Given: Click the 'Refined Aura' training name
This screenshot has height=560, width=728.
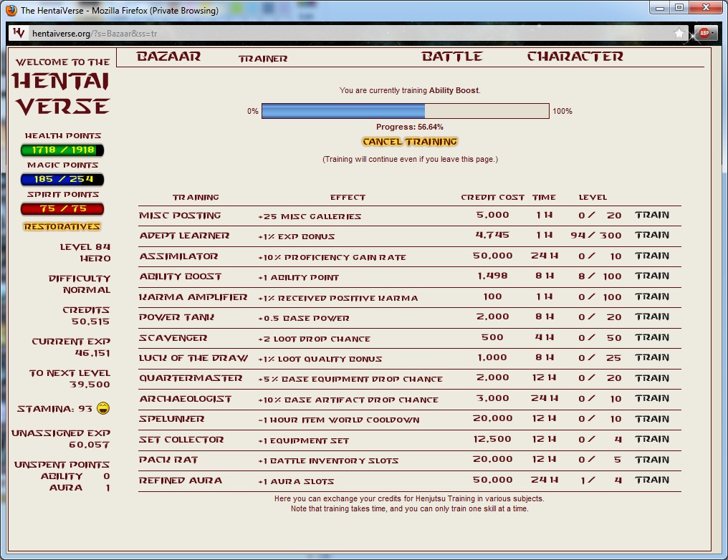Looking at the screenshot, I should (x=180, y=481).
